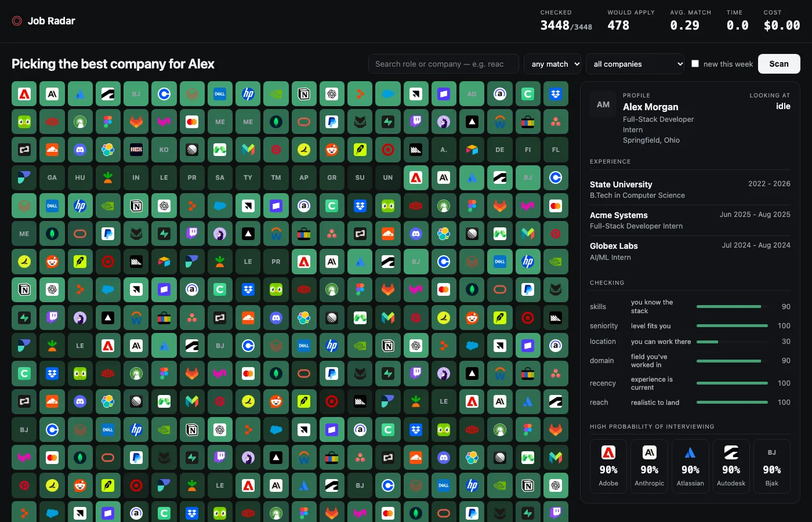Click the FL company tile
Image resolution: width=812 pixels, height=522 pixels.
tap(556, 150)
